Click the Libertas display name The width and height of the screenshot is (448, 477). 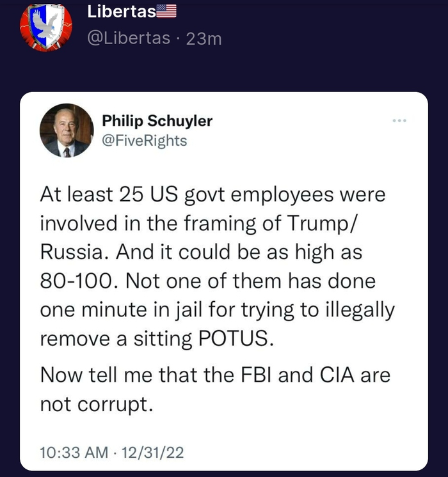(x=121, y=11)
